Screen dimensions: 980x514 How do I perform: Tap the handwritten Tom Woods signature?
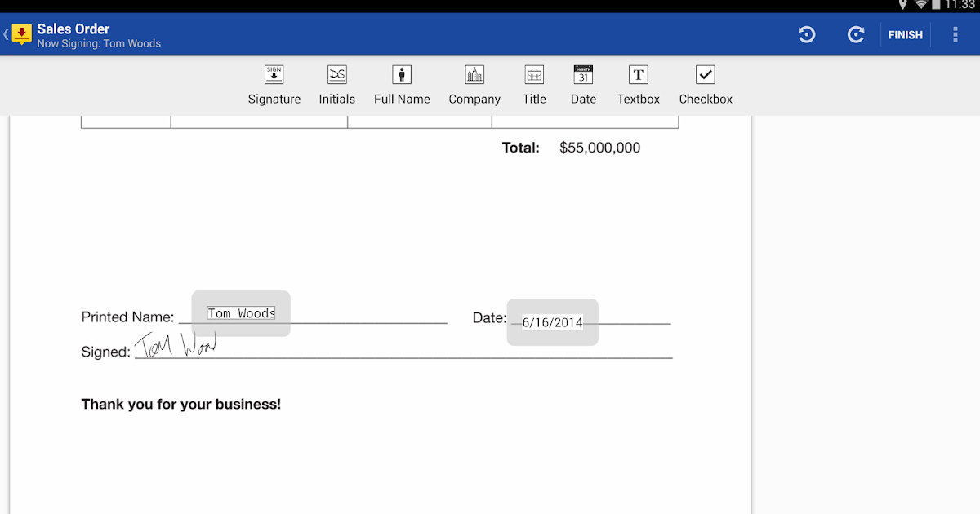click(x=176, y=343)
